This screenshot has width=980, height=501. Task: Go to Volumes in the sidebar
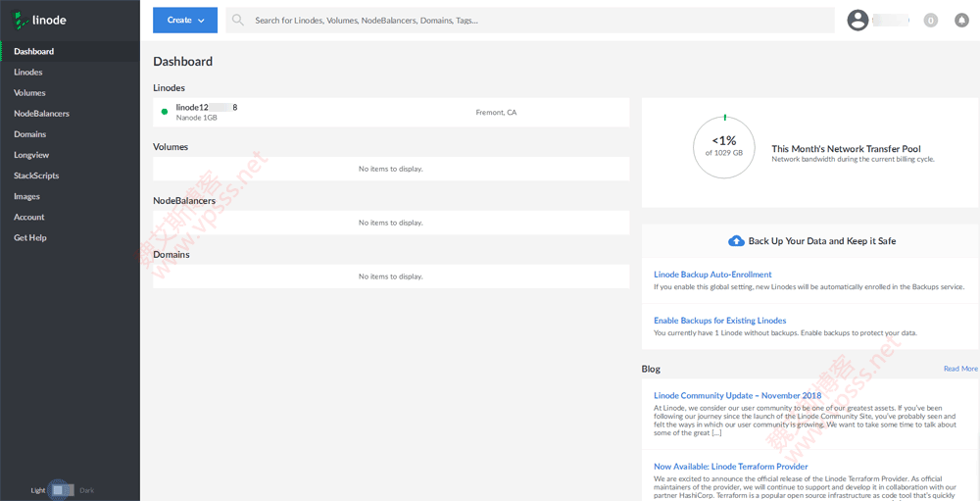tap(29, 93)
